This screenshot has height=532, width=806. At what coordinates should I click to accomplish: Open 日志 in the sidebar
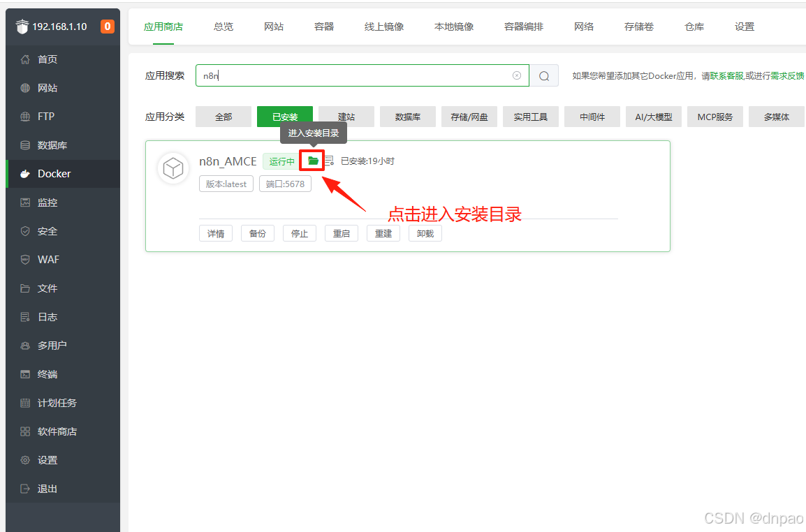63,317
